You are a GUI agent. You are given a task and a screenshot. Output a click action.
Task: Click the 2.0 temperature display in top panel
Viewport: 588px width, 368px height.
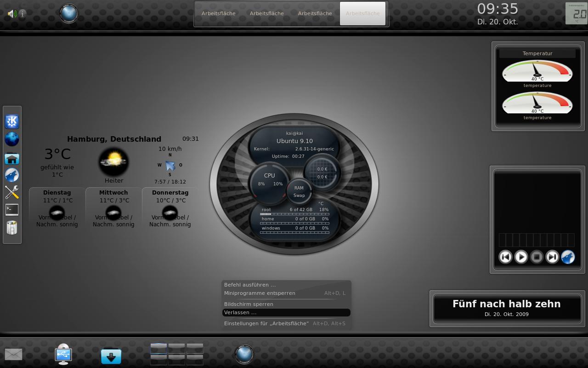(576, 13)
